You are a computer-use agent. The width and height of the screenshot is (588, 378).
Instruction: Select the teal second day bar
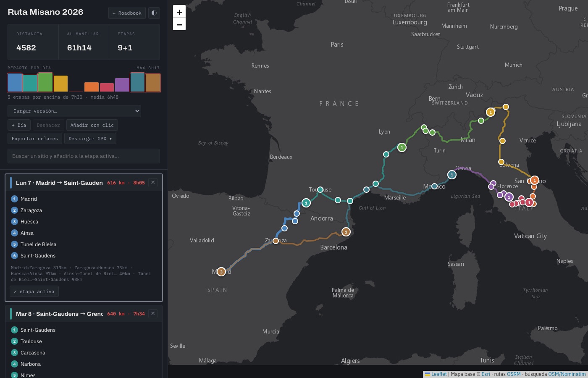pyautogui.click(x=30, y=83)
